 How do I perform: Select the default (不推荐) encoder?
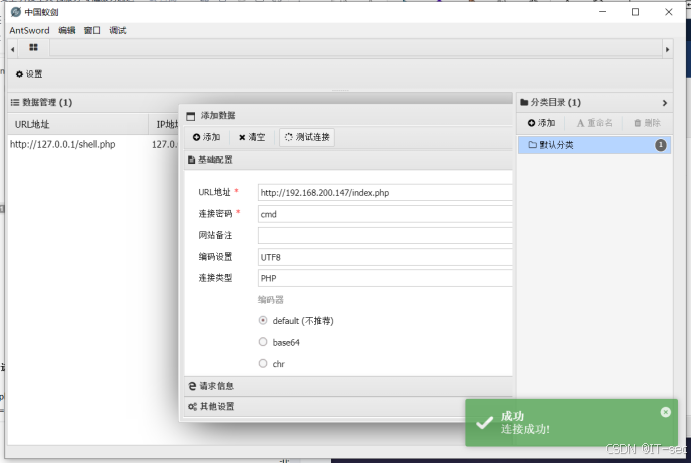263,320
